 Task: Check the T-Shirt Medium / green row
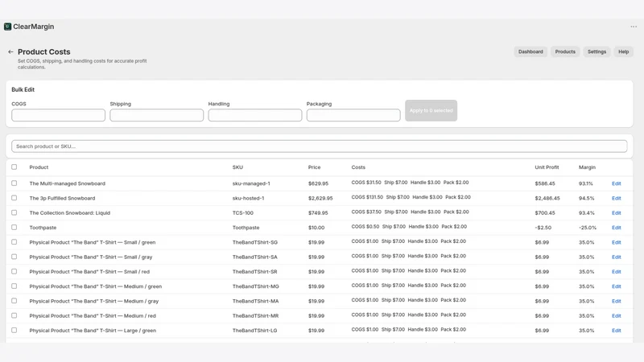point(14,286)
